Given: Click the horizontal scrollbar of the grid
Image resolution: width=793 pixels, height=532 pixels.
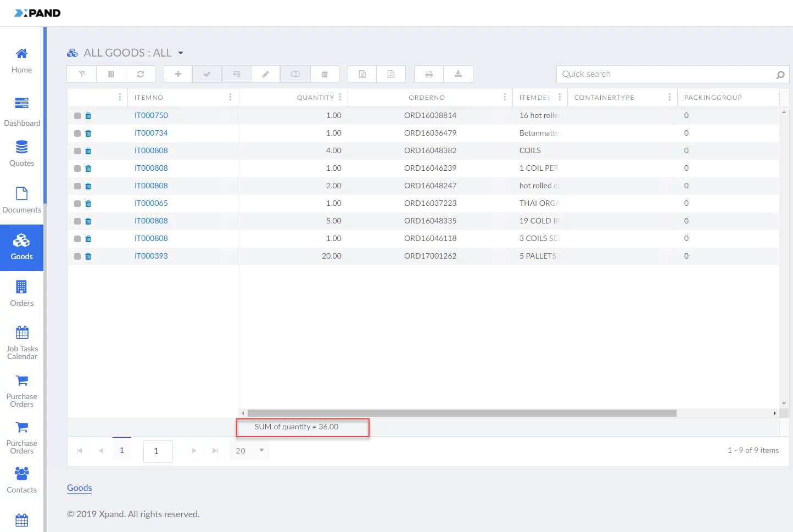Looking at the screenshot, I should pos(461,413).
